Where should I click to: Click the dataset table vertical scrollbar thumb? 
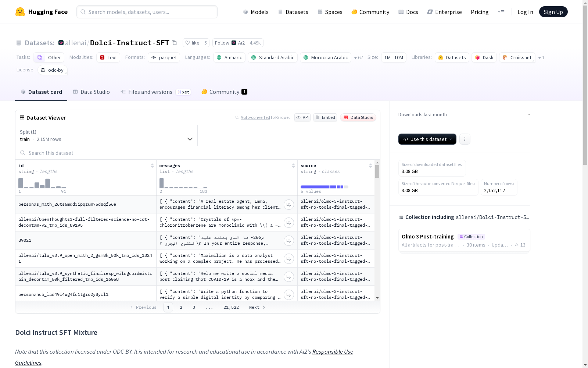coord(377,171)
